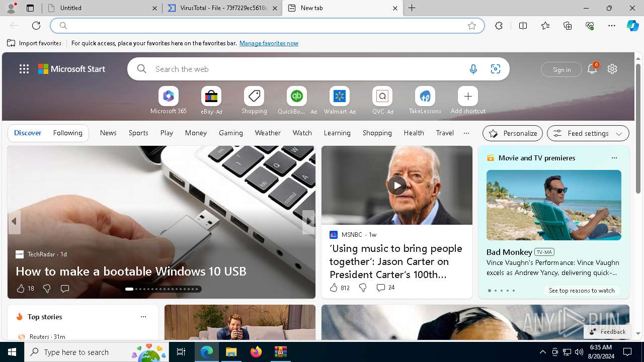Open File Explorer from taskbar
Screen dimensions: 644x362
click(231, 352)
